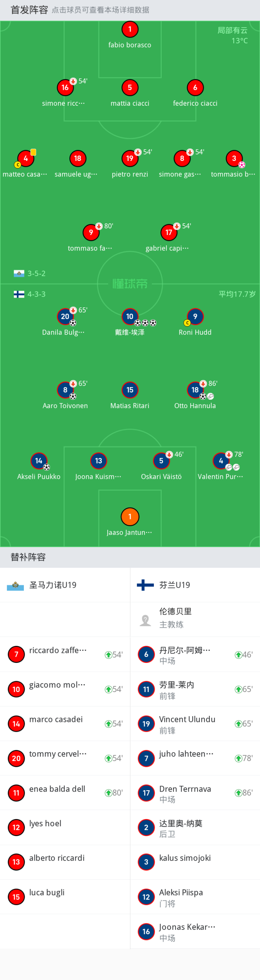Tap the Aleksi Piispa goalkeeper substitute entry
260x980 pixels.
[195, 896]
